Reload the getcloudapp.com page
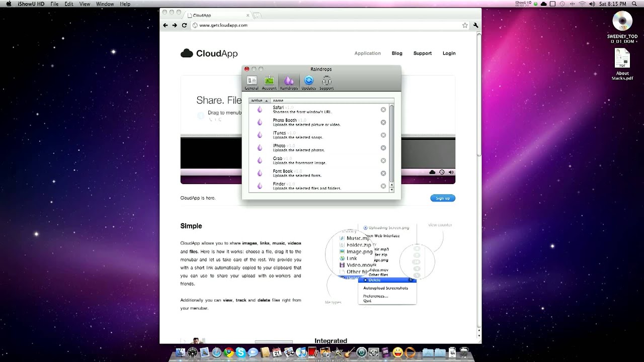The image size is (644, 362). click(184, 25)
